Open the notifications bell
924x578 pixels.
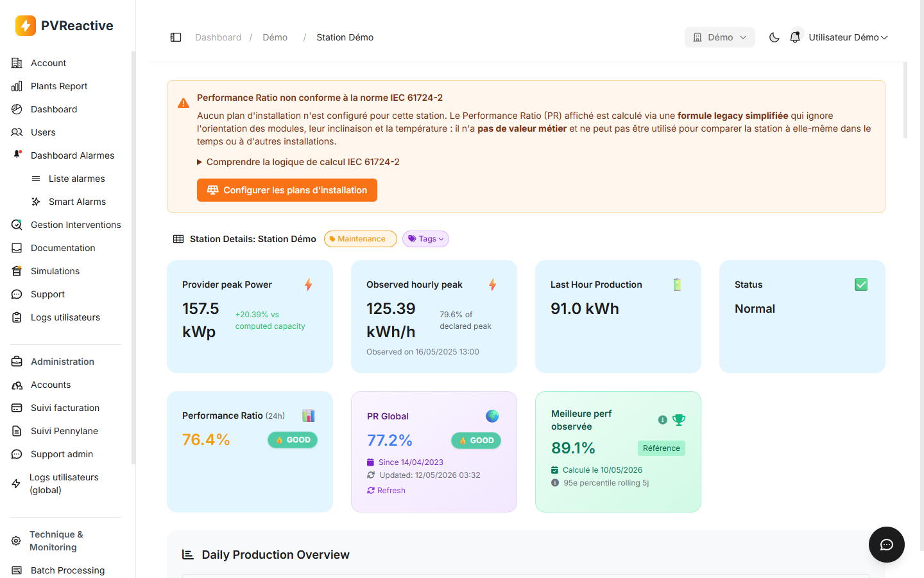tap(795, 37)
